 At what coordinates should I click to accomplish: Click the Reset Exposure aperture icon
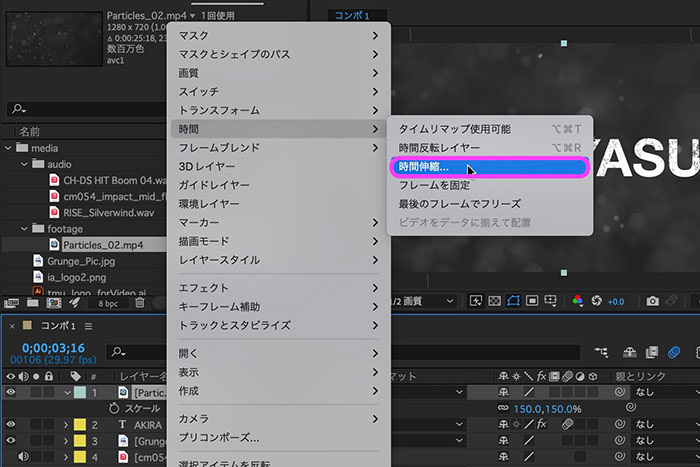point(596,301)
